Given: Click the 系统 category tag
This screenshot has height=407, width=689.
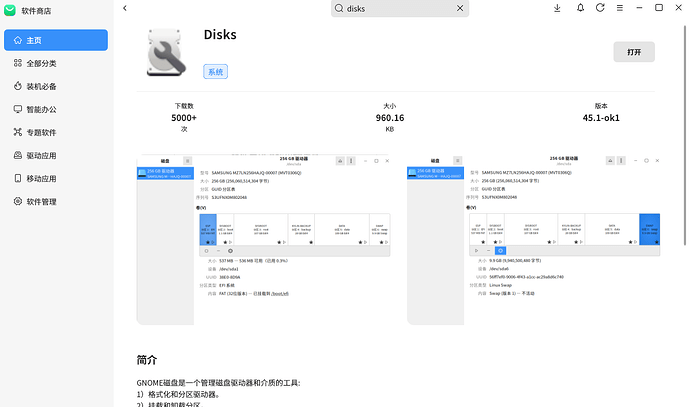Looking at the screenshot, I should pyautogui.click(x=215, y=72).
